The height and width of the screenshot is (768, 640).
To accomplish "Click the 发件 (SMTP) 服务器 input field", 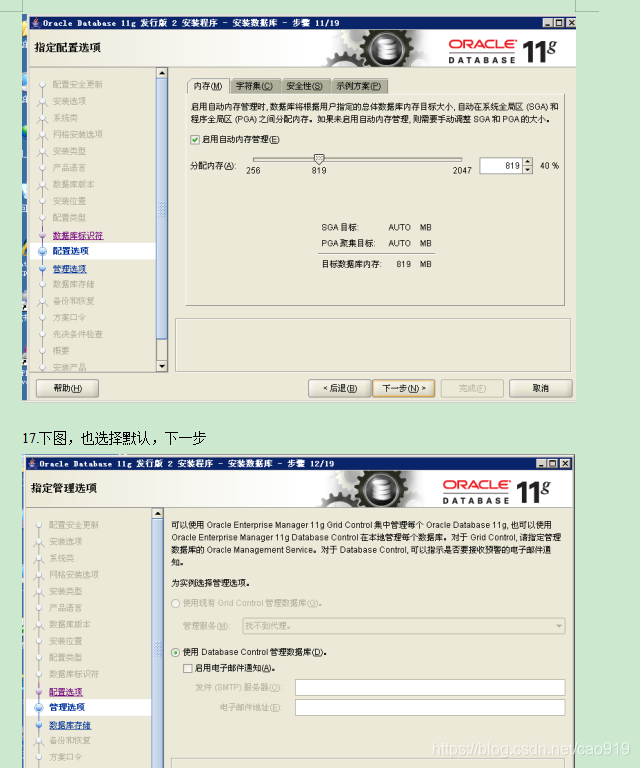I will 430,687.
